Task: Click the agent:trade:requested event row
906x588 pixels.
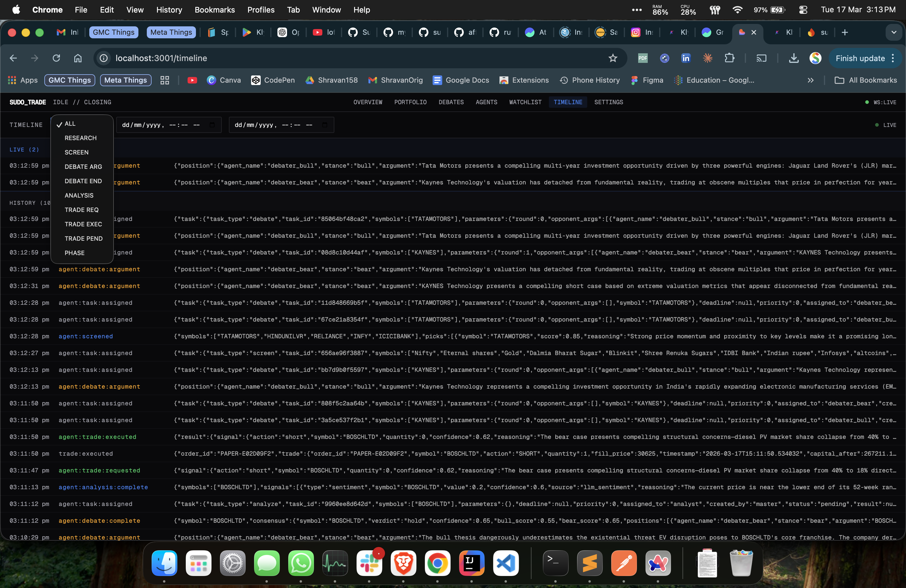Action: pyautogui.click(x=453, y=470)
